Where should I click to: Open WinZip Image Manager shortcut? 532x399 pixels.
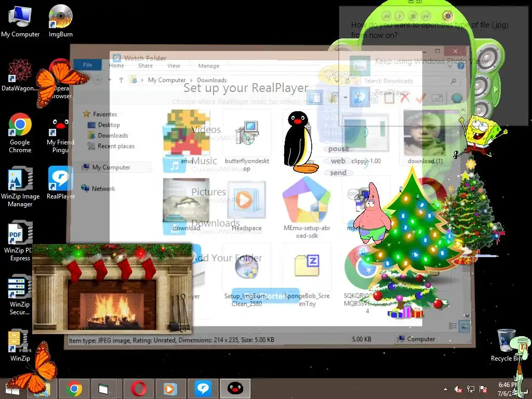pyautogui.click(x=20, y=187)
